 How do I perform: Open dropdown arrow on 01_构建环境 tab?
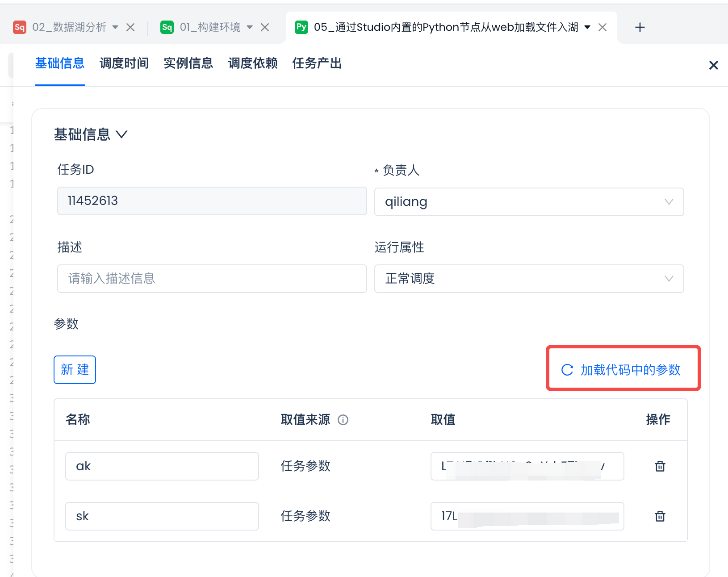click(x=250, y=28)
